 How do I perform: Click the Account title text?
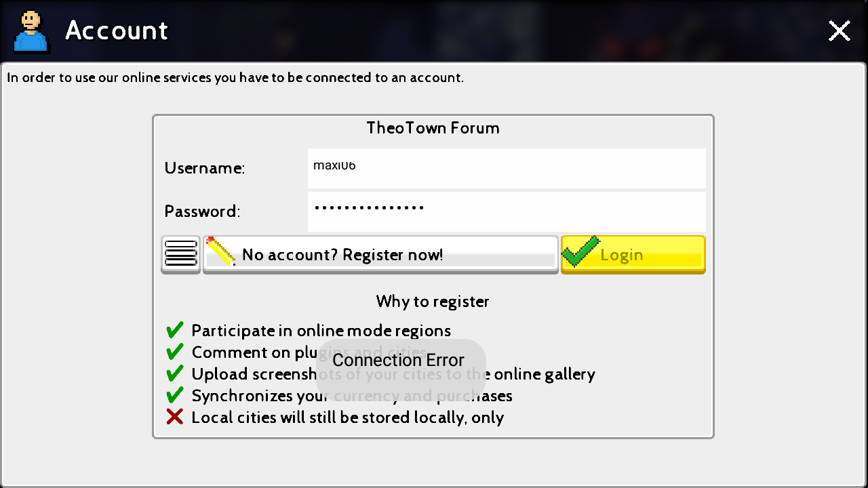(x=117, y=30)
